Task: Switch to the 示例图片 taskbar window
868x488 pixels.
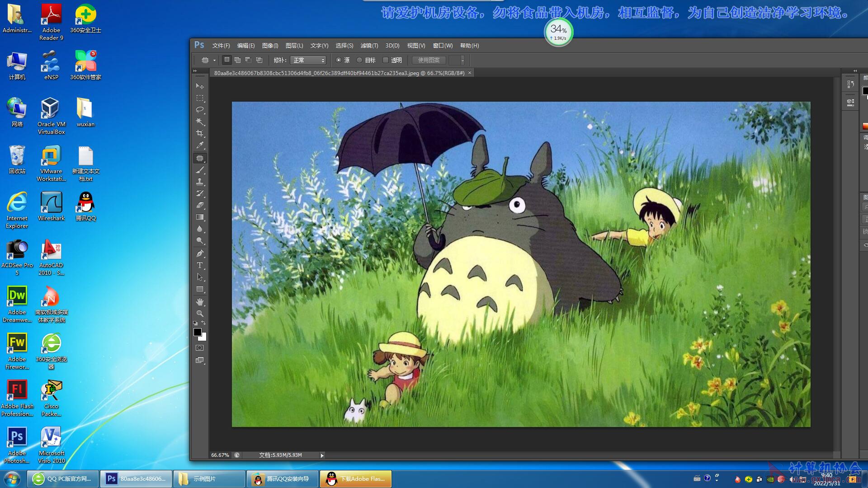Action: [x=209, y=479]
